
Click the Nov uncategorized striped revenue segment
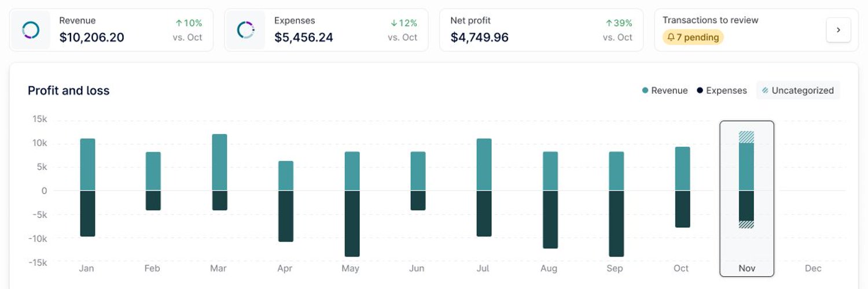[x=746, y=137]
